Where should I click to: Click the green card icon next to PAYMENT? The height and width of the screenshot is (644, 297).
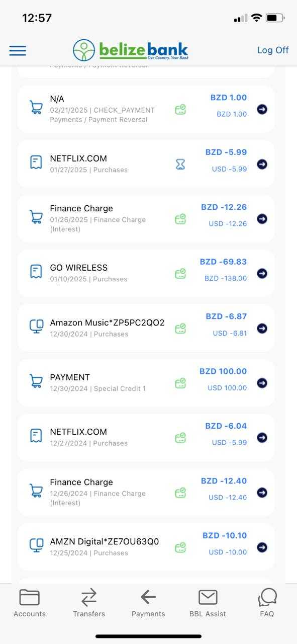pos(180,382)
